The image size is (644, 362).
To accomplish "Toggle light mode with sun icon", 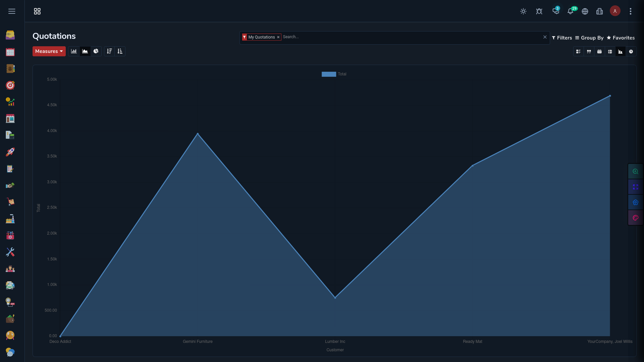I will point(523,11).
